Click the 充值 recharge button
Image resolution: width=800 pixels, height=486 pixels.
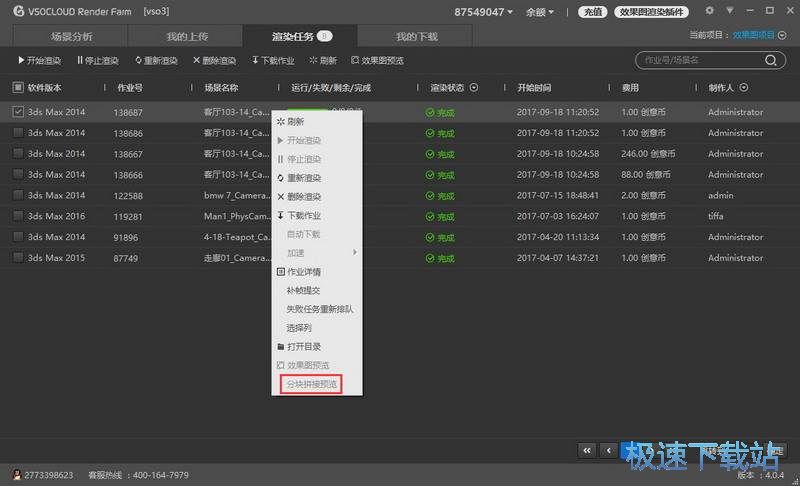(x=592, y=12)
